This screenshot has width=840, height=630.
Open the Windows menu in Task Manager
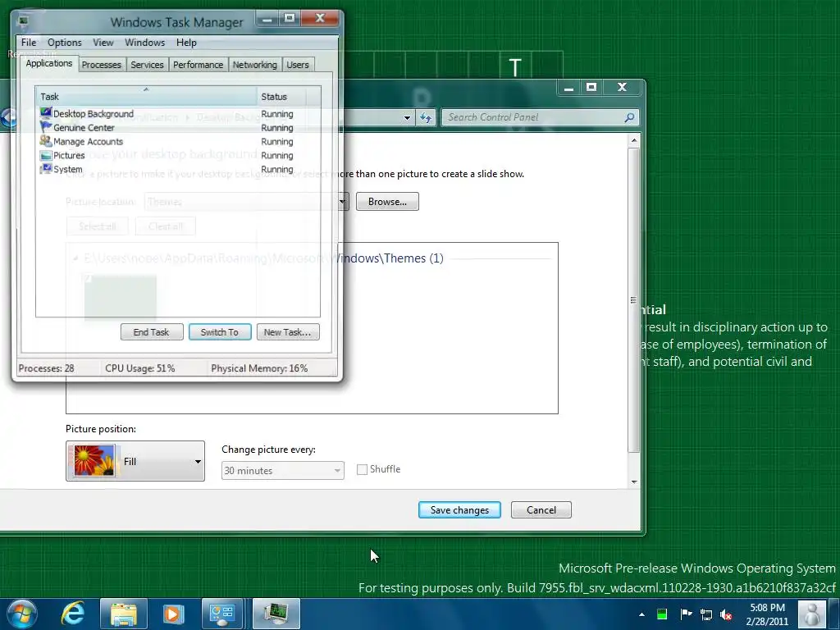[x=144, y=43]
